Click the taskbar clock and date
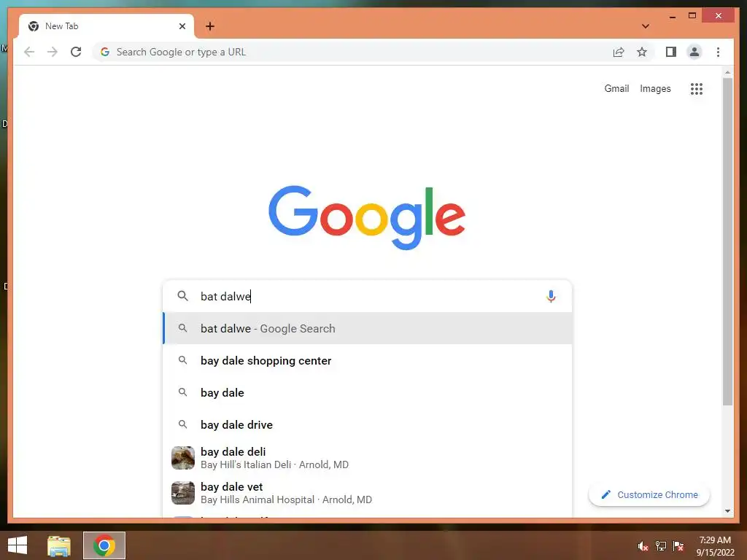Screen dimensions: 747x560 715,545
